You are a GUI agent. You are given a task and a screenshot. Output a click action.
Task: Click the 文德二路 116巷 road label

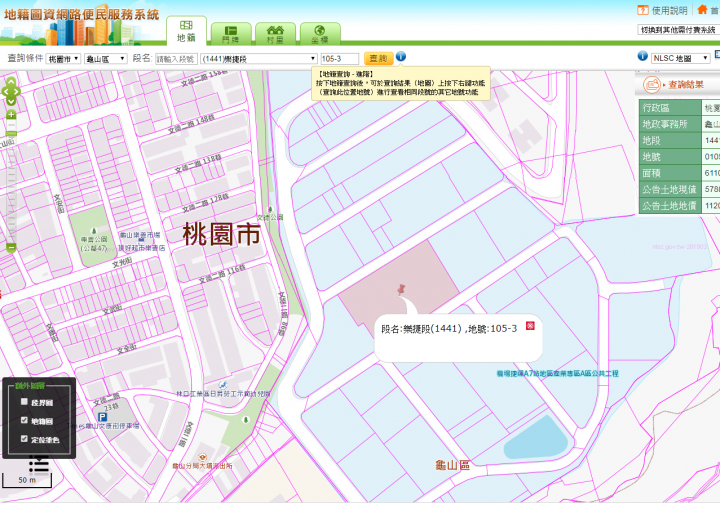(x=222, y=274)
